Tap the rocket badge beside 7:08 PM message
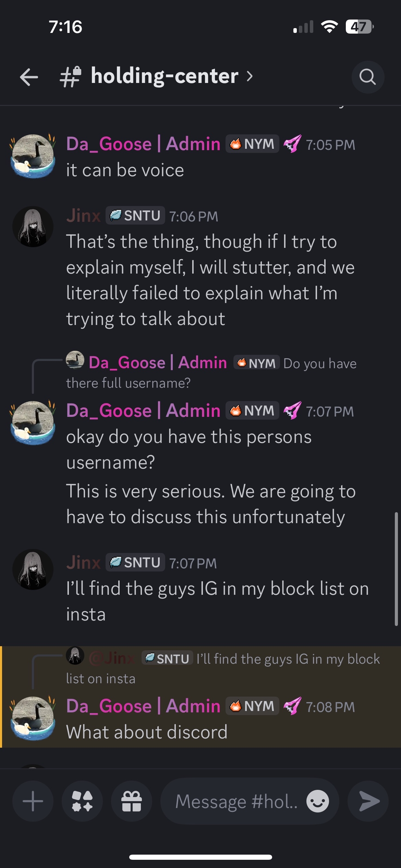Screen dimensions: 401x868 pyautogui.click(x=292, y=706)
